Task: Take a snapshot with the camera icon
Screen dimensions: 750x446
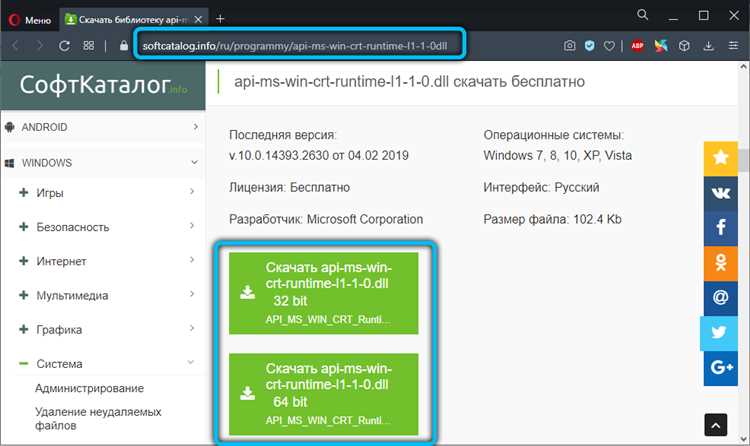Action: 569,46
